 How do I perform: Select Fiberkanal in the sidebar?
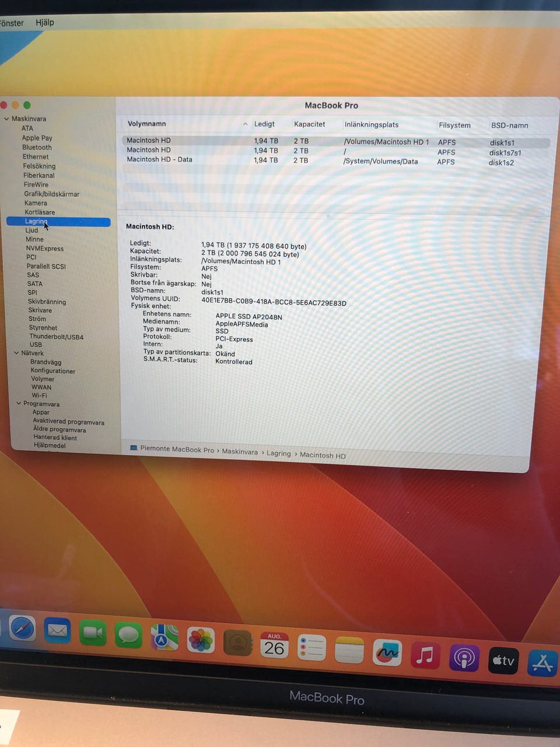coord(39,176)
